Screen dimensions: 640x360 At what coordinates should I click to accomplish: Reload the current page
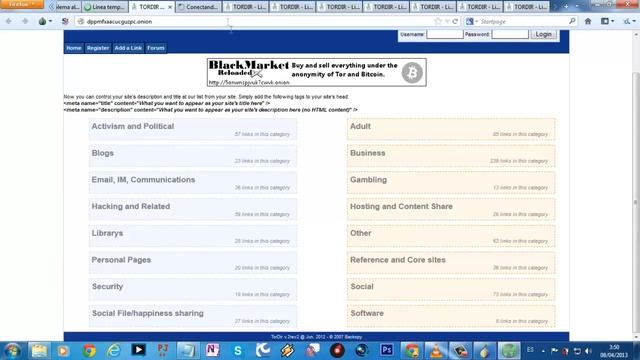tap(455, 21)
